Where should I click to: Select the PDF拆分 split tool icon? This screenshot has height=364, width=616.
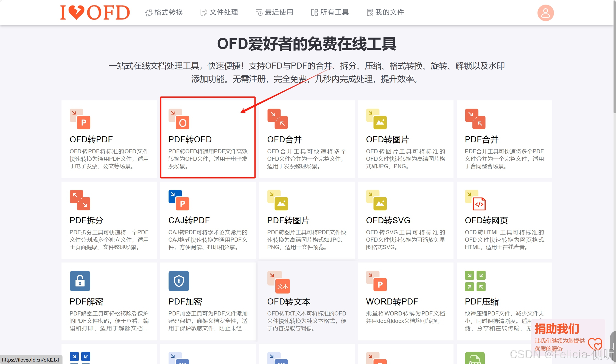pos(80,200)
